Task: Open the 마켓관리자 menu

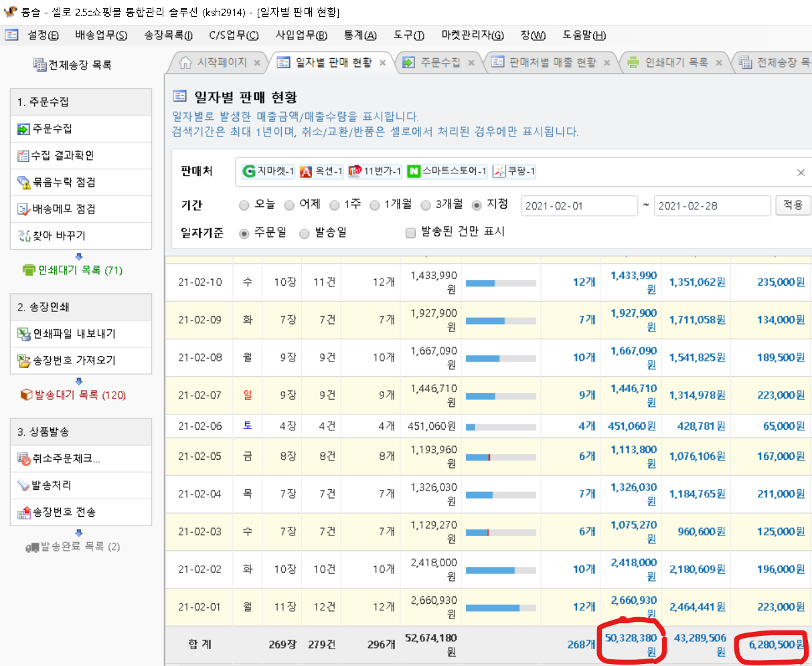Action: click(472, 35)
